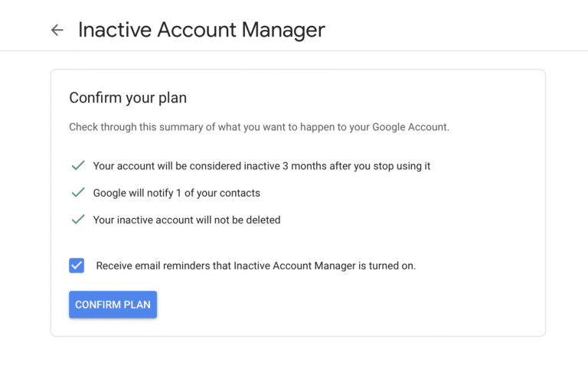Click the 'Confirm your plan' heading
This screenshot has width=588, height=375.
[128, 98]
